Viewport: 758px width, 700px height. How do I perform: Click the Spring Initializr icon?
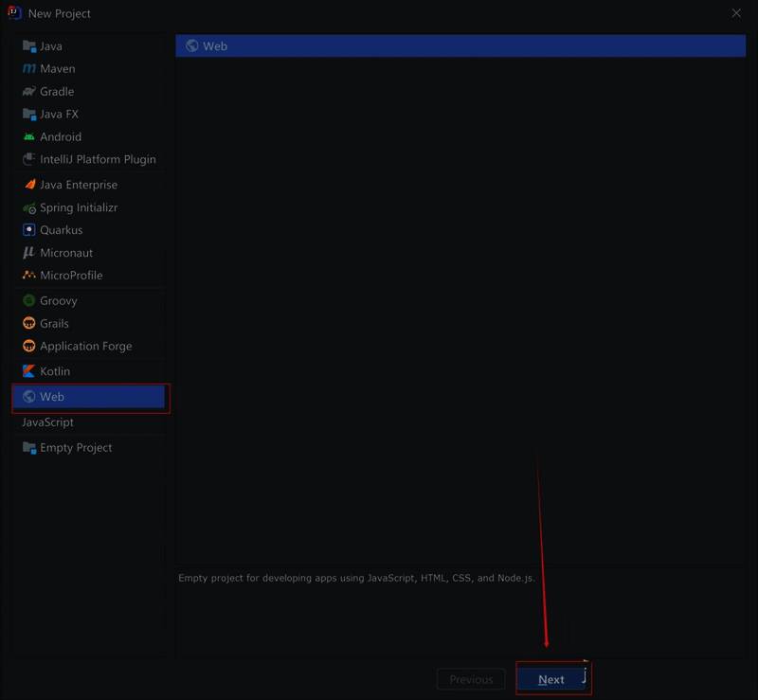29,207
